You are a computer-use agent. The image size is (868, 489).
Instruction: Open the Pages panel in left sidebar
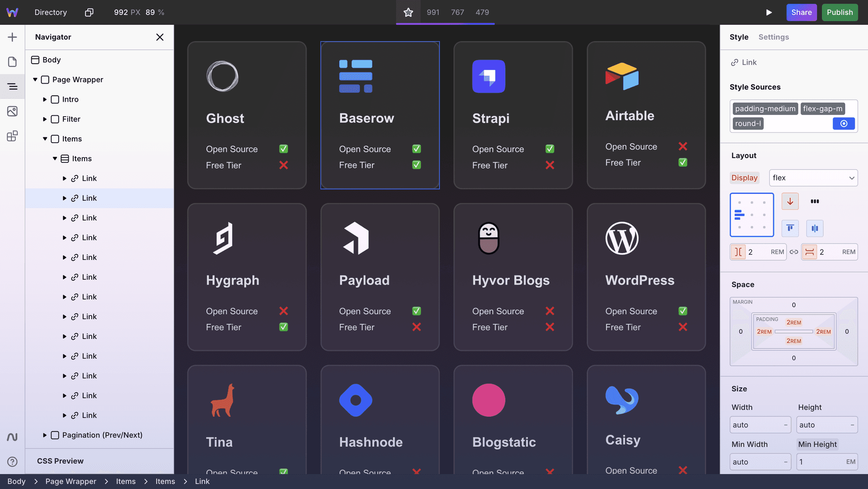click(x=12, y=62)
